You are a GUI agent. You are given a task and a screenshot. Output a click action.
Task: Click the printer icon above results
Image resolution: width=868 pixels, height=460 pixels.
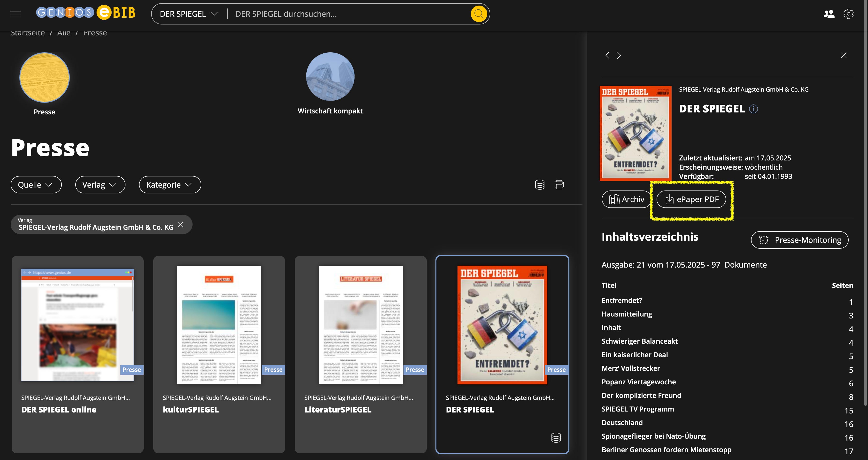tap(559, 184)
